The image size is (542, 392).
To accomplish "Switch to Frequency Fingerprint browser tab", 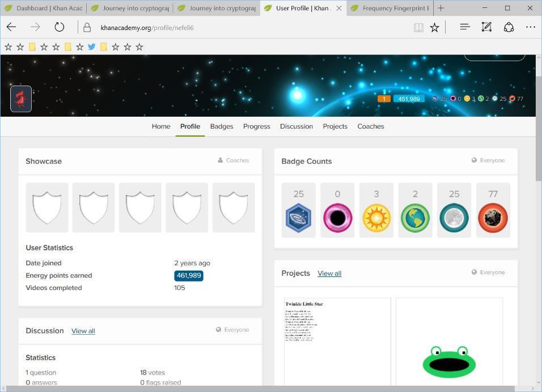I will click(390, 8).
